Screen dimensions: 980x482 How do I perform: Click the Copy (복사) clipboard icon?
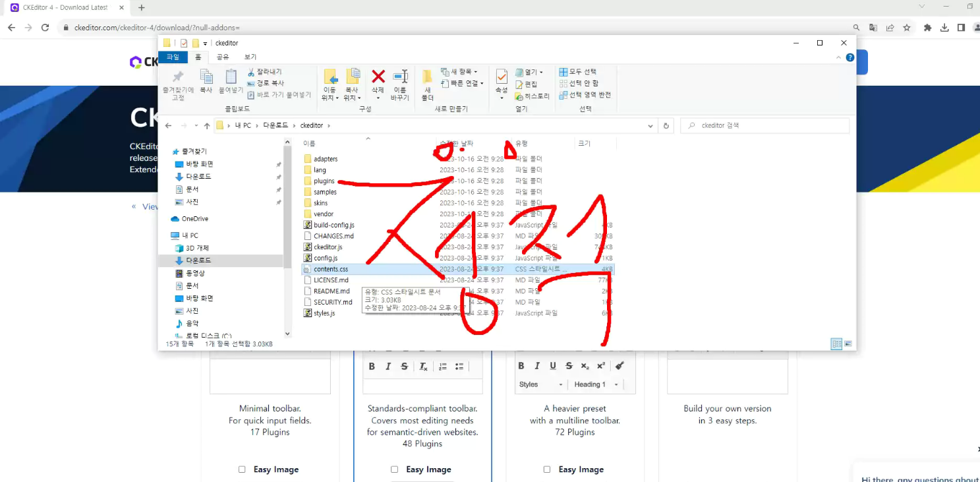tap(206, 77)
